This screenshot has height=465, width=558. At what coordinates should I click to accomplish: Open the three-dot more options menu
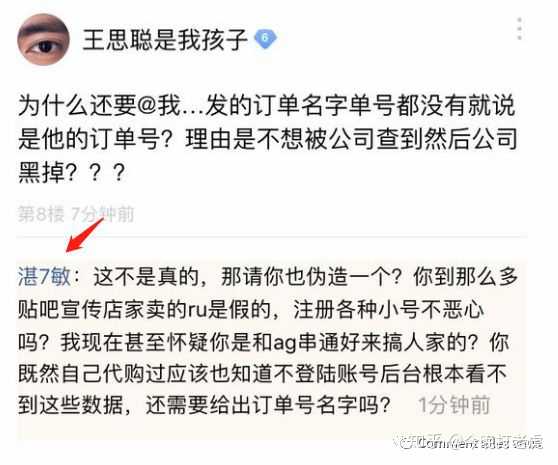[520, 28]
